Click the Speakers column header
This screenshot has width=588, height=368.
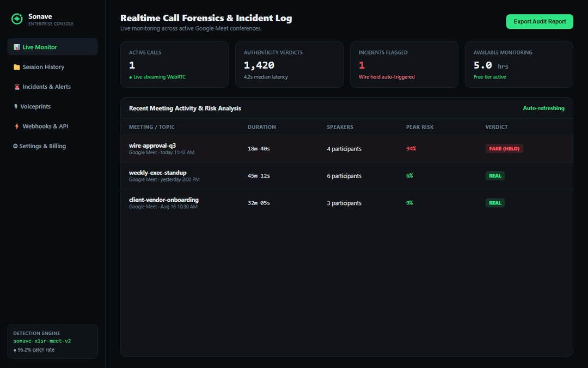point(340,127)
